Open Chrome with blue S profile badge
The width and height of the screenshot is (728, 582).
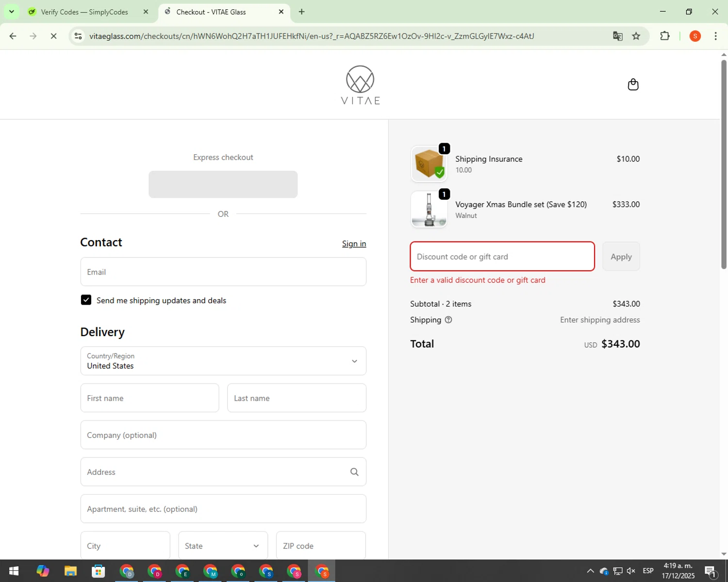point(266,571)
